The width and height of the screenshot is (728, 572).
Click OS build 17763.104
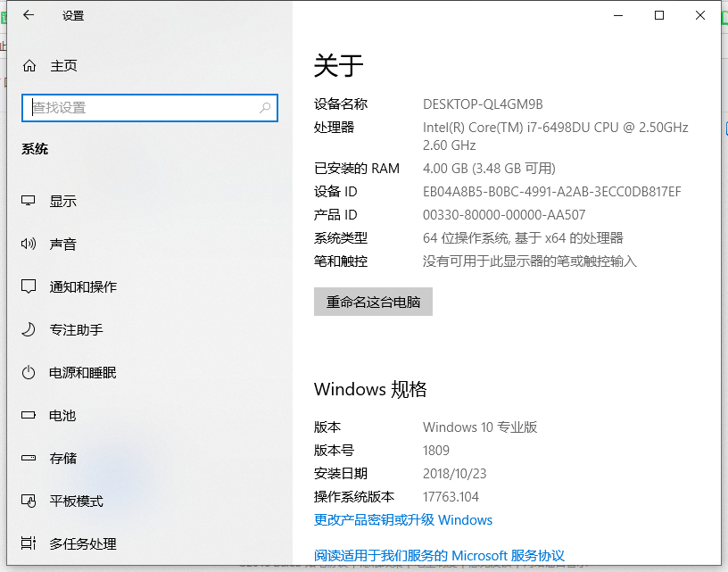[x=451, y=497]
